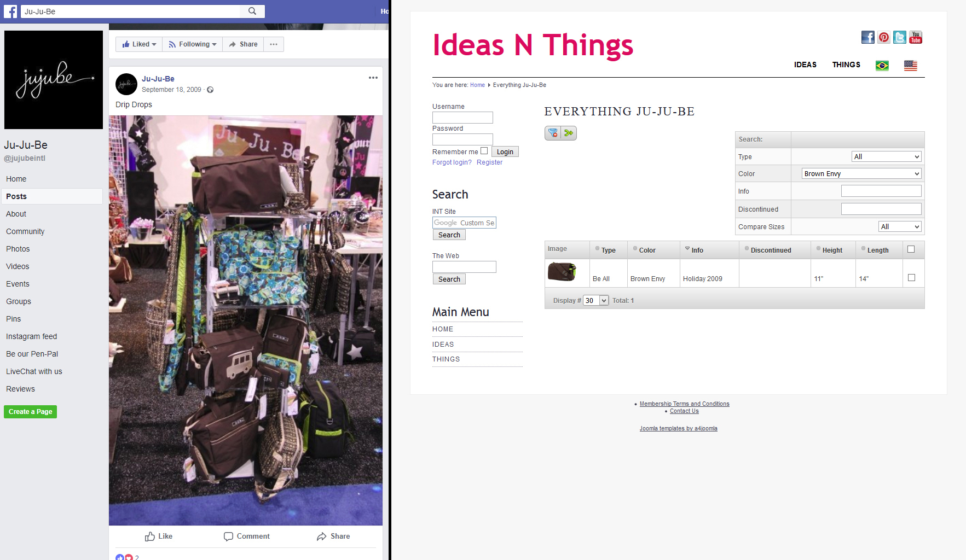Open the Twitter social icon
Image resolution: width=966 pixels, height=560 pixels.
click(x=900, y=37)
